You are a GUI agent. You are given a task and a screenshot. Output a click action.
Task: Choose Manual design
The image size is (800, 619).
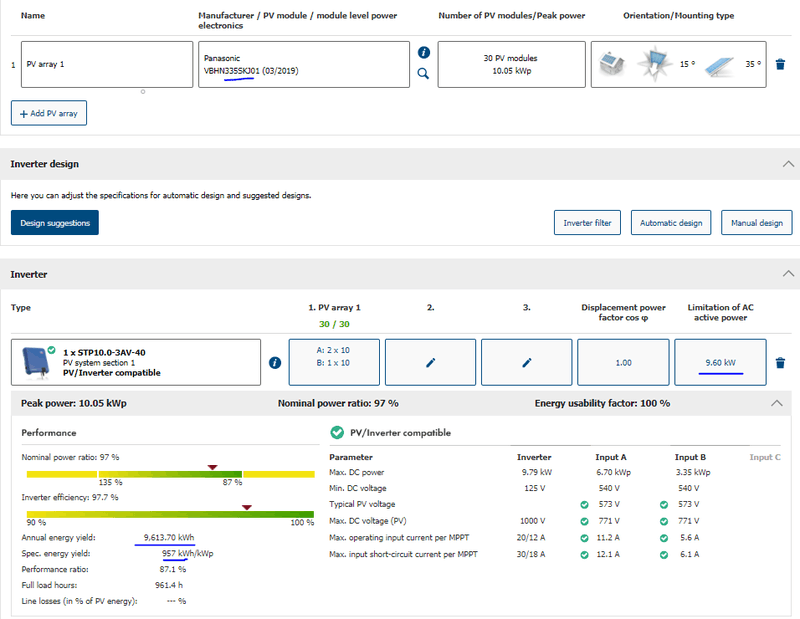tap(757, 223)
